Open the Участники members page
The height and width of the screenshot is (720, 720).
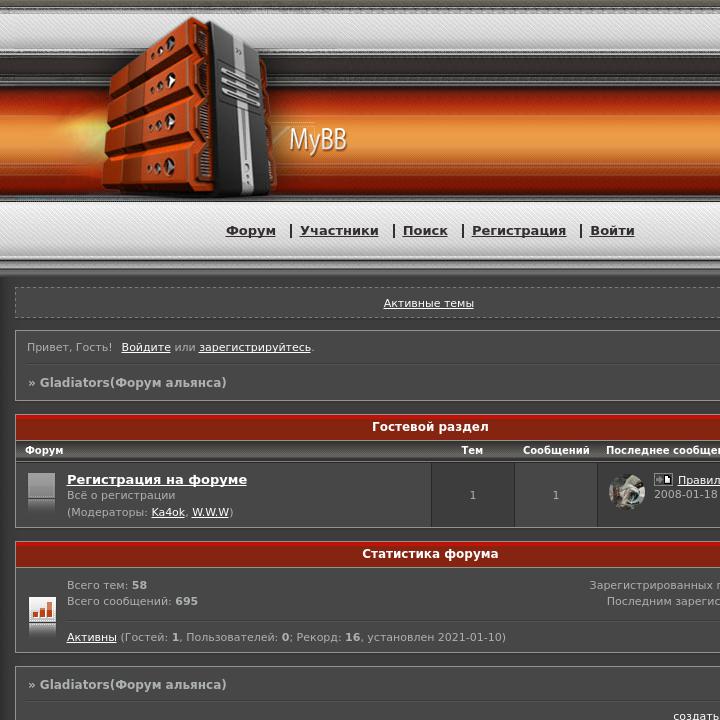pyautogui.click(x=339, y=231)
